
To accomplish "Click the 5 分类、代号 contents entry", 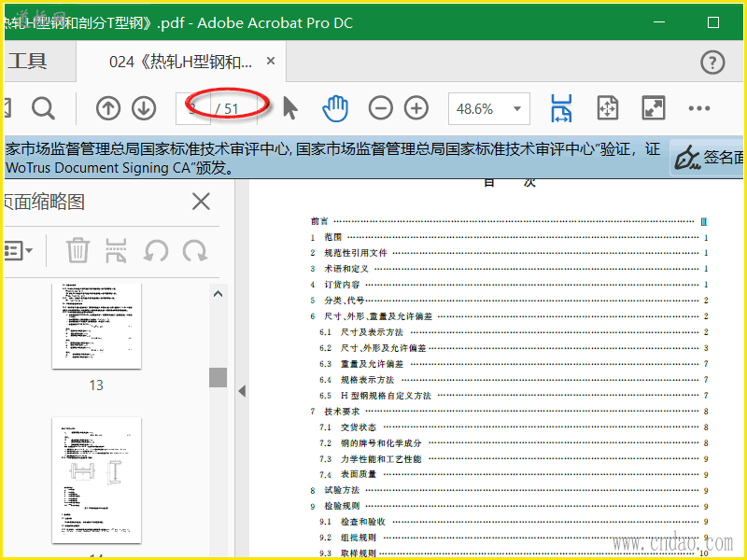I will click(x=509, y=301).
